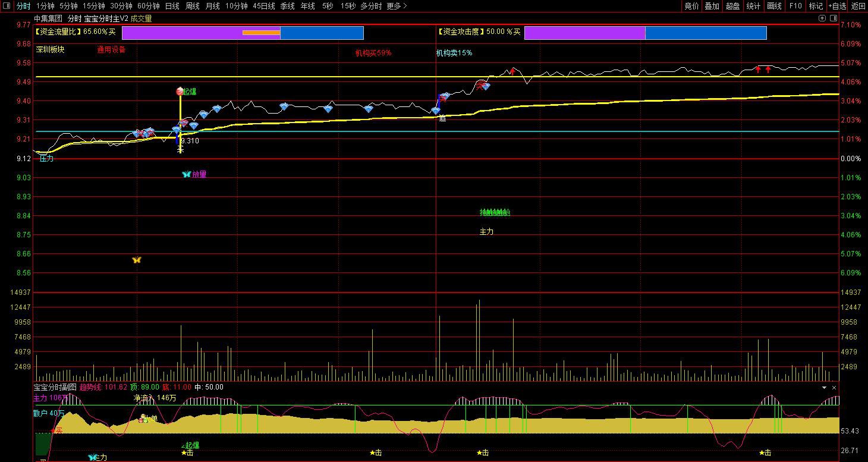868x462 pixels.
Task: Click the 标记 mark button
Action: point(816,6)
